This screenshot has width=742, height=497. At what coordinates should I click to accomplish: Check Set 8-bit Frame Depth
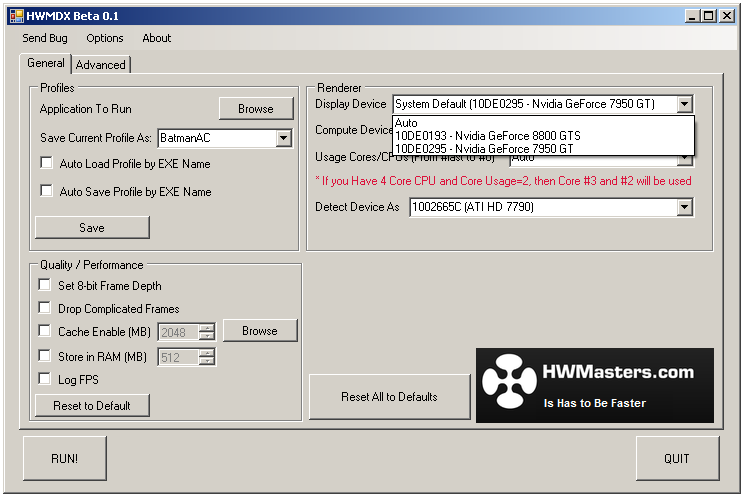[44, 285]
